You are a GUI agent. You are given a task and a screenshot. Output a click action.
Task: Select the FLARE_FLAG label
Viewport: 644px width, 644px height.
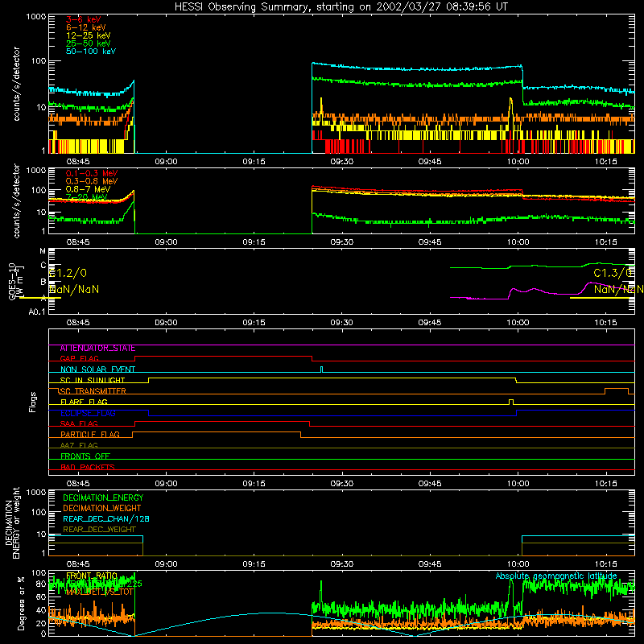(x=84, y=402)
